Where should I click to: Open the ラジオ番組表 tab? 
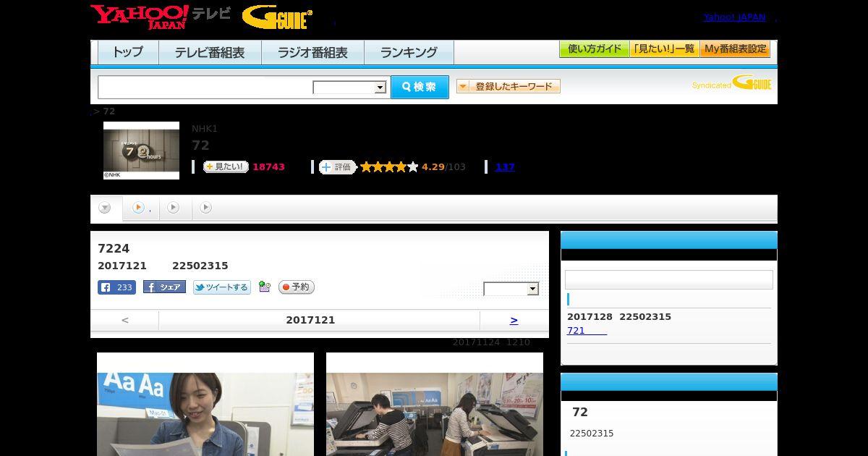click(x=312, y=52)
